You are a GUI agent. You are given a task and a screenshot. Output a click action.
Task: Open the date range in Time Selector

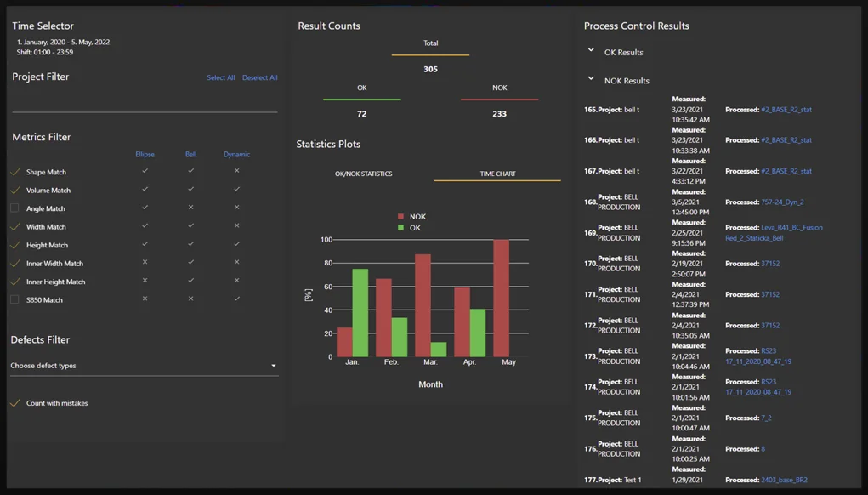point(63,42)
